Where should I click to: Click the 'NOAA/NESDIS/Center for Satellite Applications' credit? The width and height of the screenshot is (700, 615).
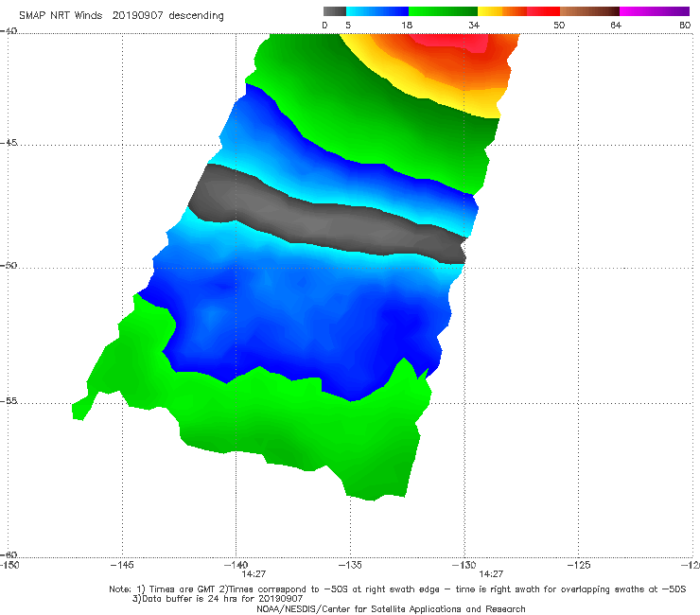coord(391,608)
